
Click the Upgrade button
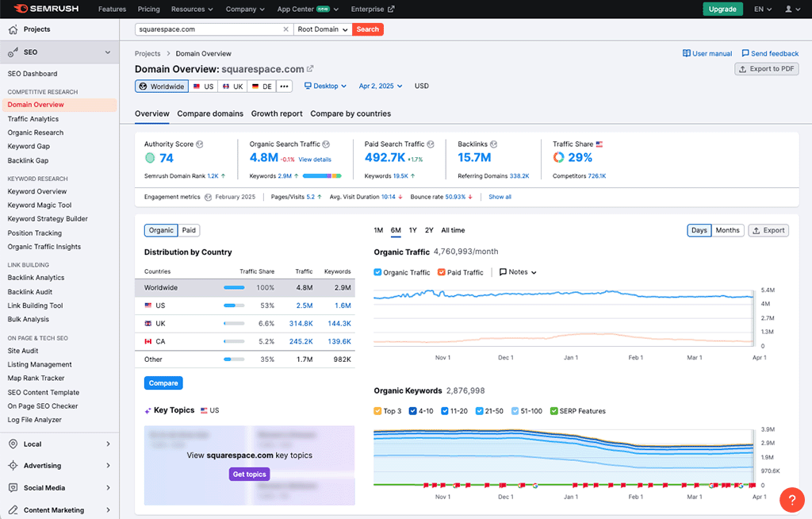coord(722,10)
